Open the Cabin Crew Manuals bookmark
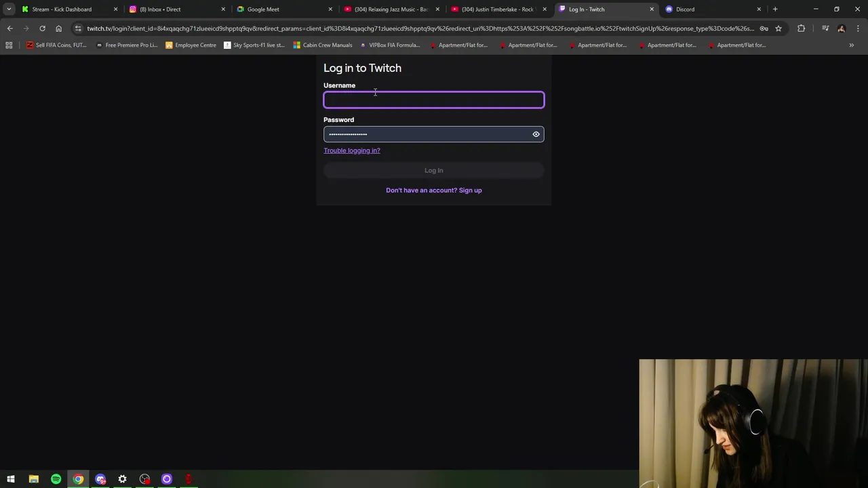 point(323,45)
